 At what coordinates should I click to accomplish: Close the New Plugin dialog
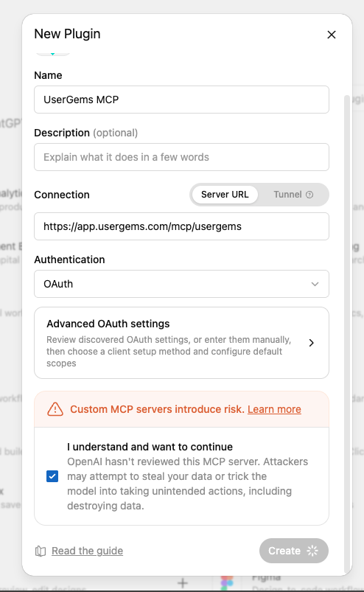coord(331,35)
